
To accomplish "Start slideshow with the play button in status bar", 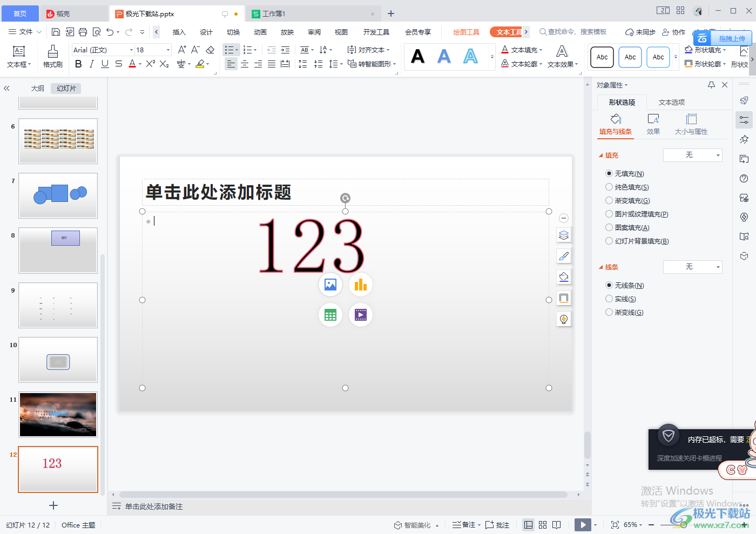I will (x=583, y=525).
